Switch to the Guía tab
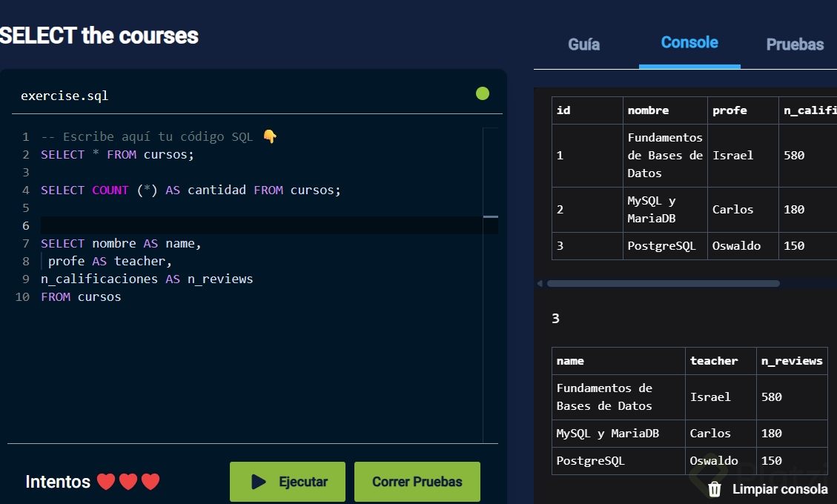 coord(584,44)
